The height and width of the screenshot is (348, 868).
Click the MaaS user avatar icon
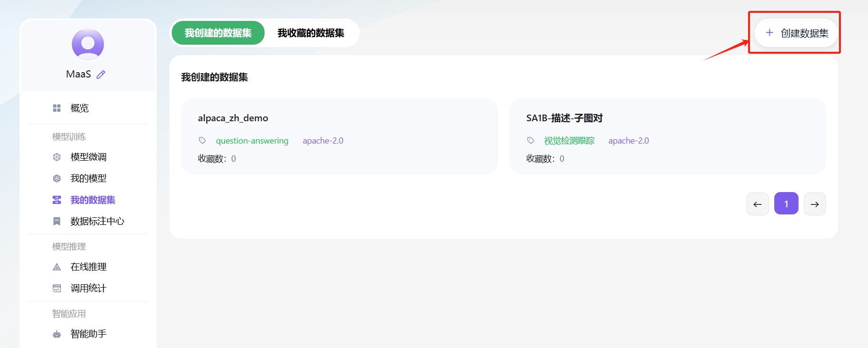tap(88, 44)
